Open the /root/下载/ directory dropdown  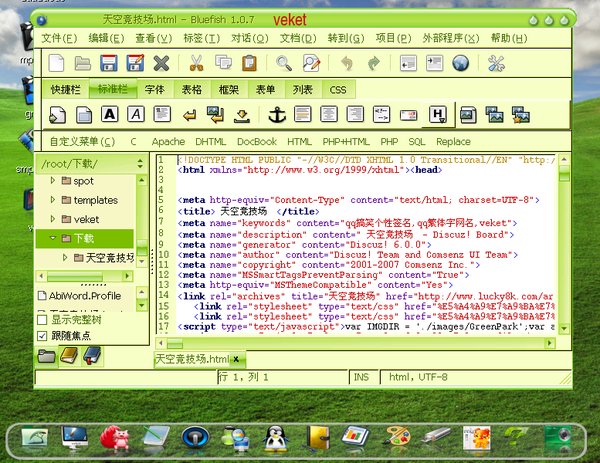coord(140,163)
